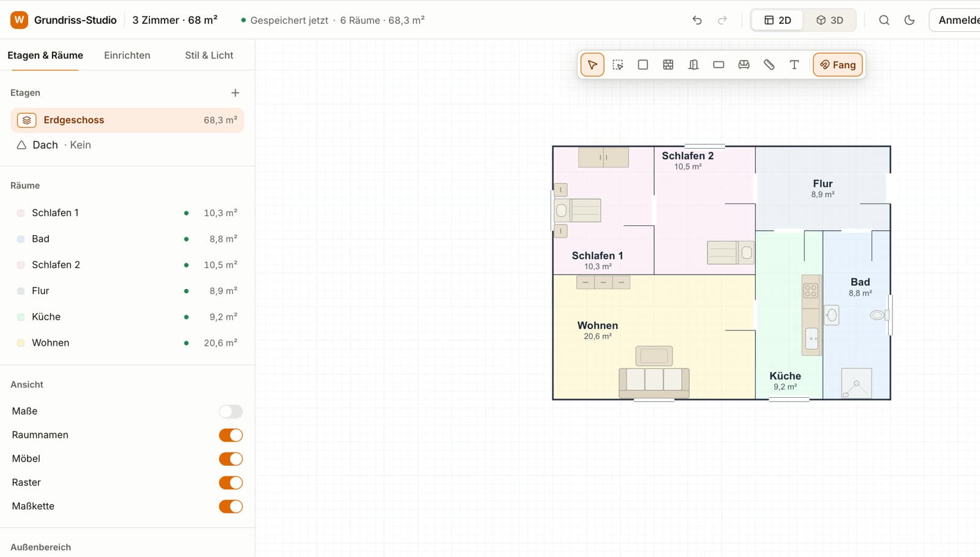Disable the Möbel toggle

tap(231, 459)
